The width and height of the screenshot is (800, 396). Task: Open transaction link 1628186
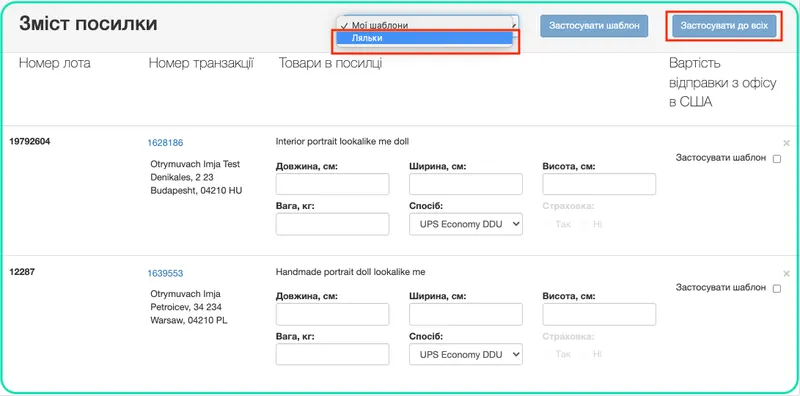(165, 143)
